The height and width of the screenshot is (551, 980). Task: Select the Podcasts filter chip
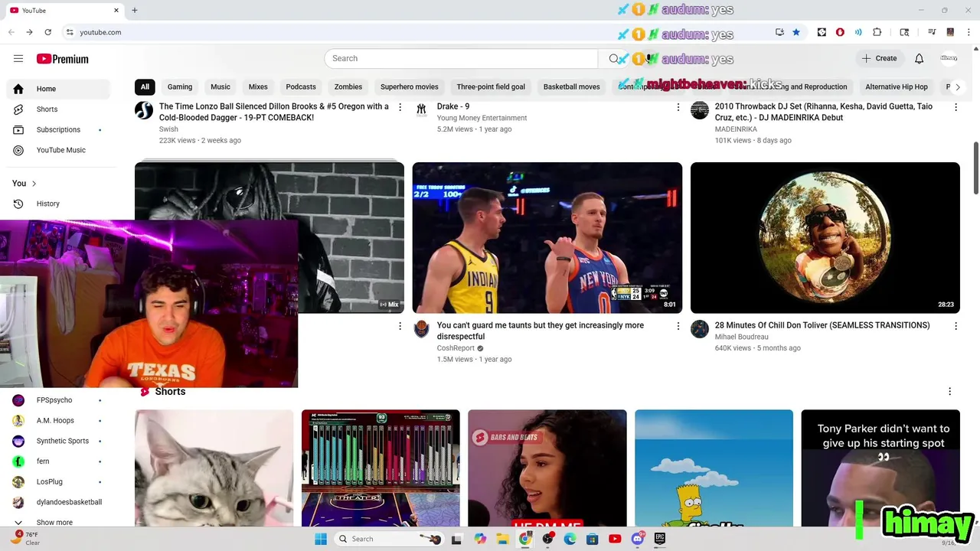tap(301, 86)
